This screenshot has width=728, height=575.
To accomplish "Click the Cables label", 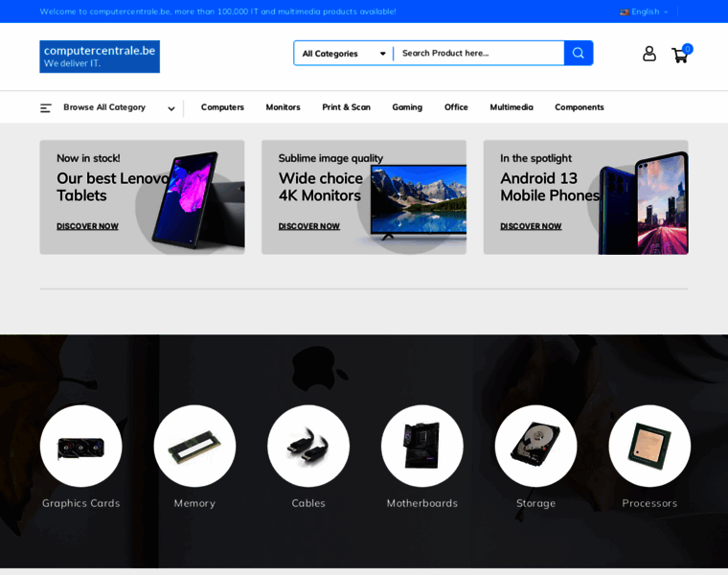I will (x=308, y=503).
